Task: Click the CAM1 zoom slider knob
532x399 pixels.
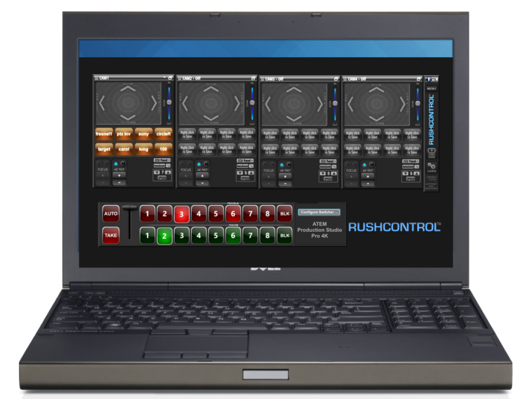Action: point(169,102)
